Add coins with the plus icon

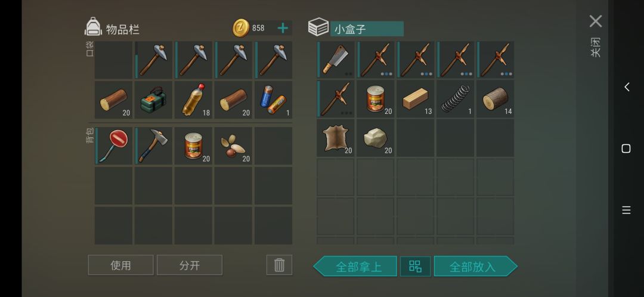283,28
